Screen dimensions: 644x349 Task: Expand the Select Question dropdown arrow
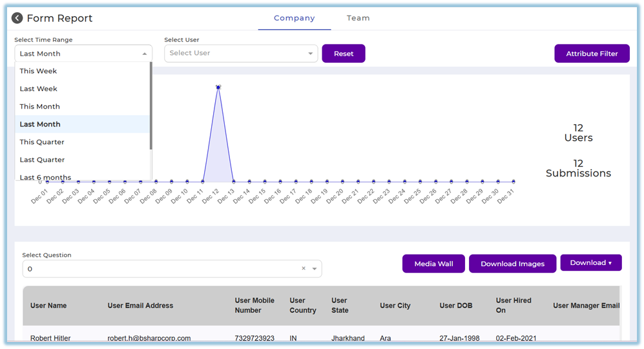[315, 269]
